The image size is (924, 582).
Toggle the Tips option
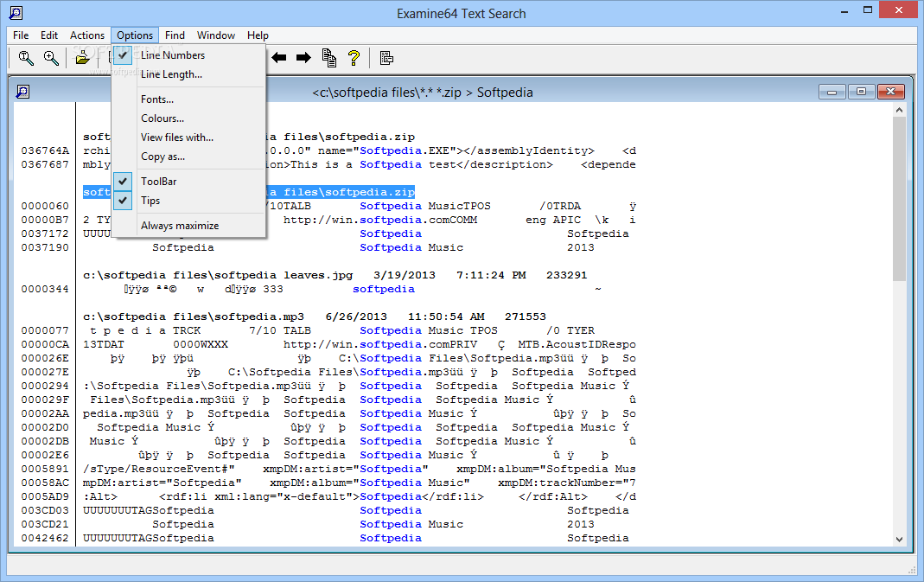tap(188, 201)
